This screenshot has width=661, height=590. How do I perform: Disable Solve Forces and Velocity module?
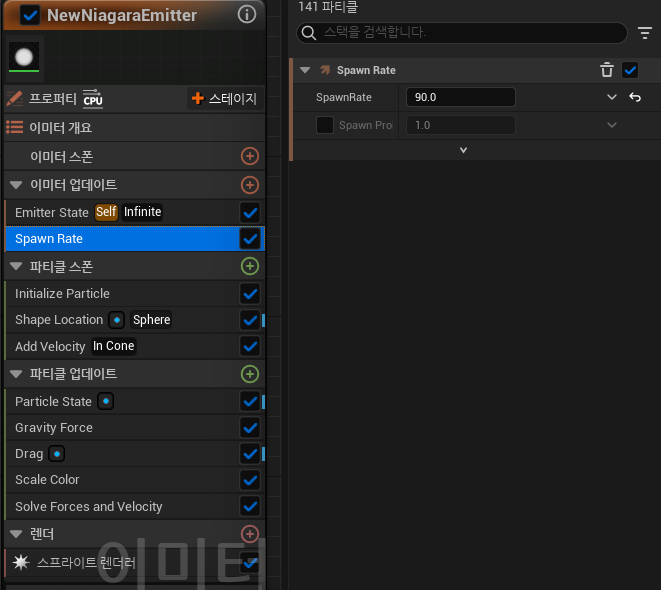pos(250,506)
